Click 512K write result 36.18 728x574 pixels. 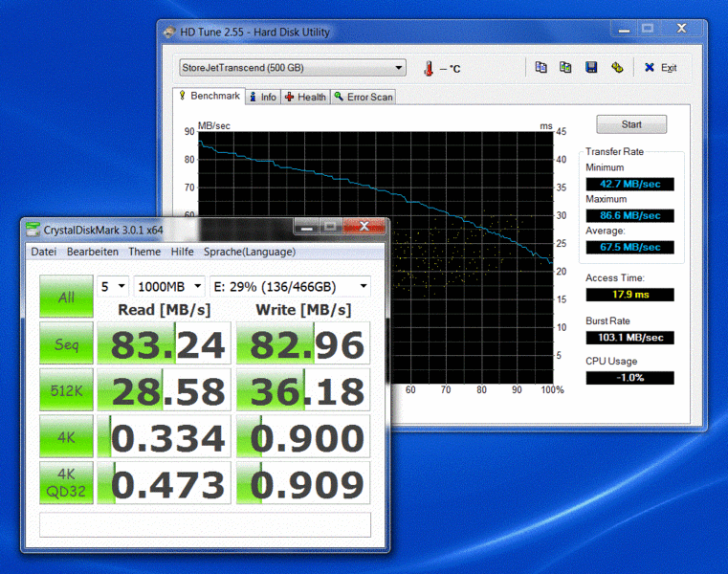pos(303,389)
